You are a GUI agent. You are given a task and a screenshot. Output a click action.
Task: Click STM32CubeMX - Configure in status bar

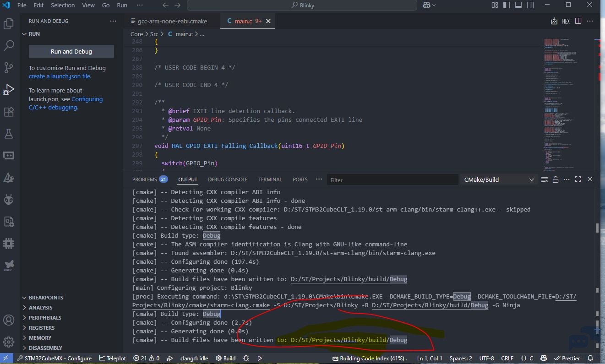55,359
